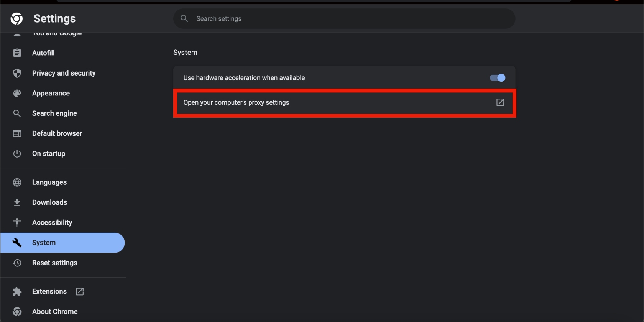The height and width of the screenshot is (322, 644).
Task: Click the proxy settings external link icon
Action: pos(500,102)
